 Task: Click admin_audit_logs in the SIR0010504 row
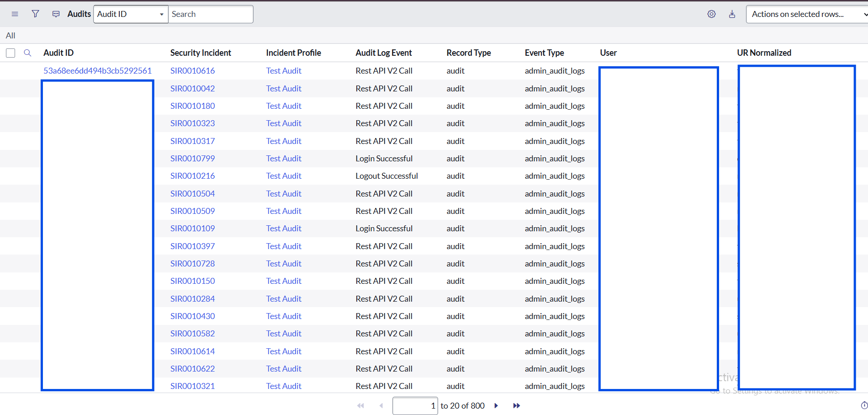555,194
